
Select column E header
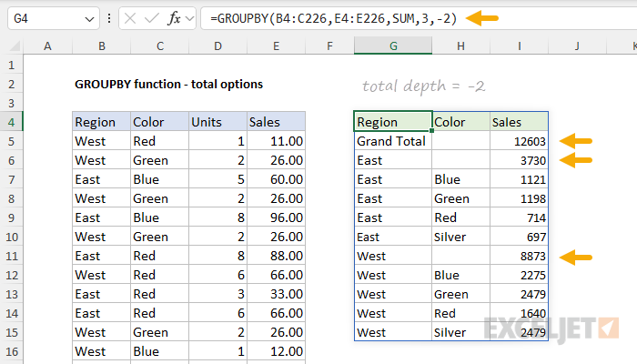tap(276, 45)
